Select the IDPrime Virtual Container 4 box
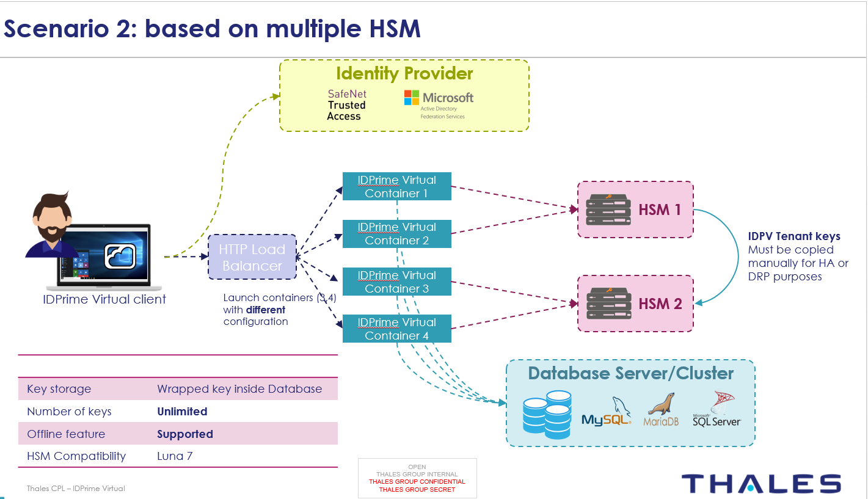The width and height of the screenshot is (868, 499). point(397,329)
